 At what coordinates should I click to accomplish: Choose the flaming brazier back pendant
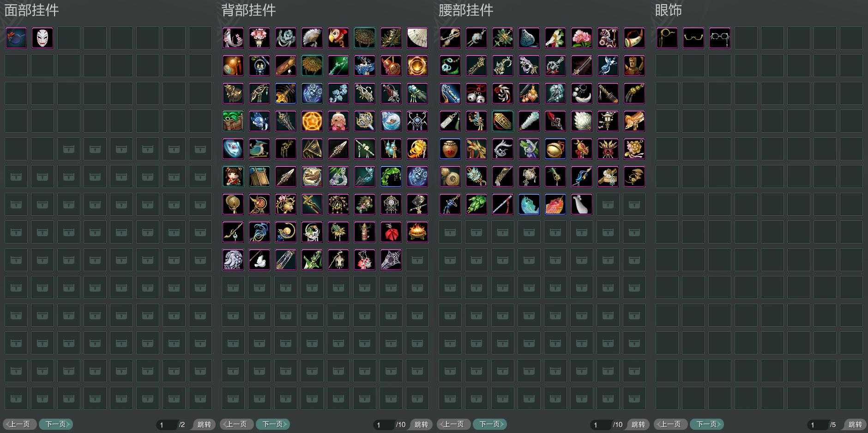[x=417, y=232]
